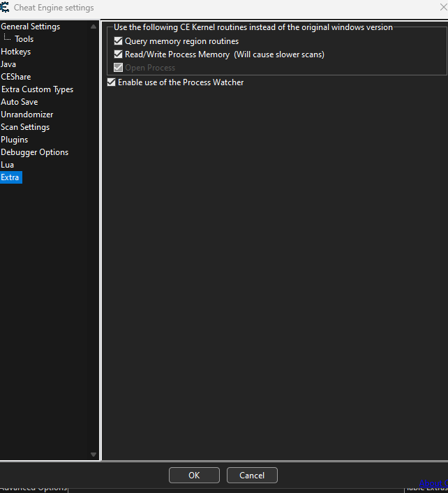The image size is (448, 493).
Task: Show Scan Settings page
Action: (x=25, y=127)
